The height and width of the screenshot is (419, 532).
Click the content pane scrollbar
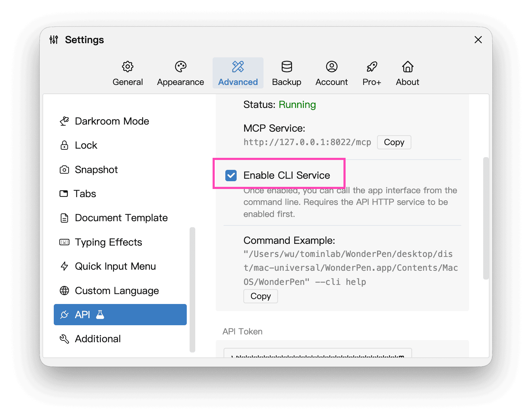486,218
